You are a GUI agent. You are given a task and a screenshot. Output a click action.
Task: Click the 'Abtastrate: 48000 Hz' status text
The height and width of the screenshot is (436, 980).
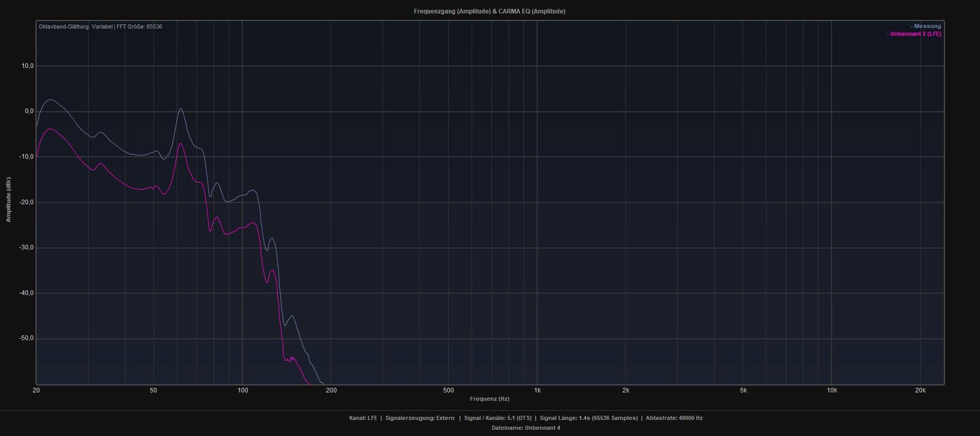pos(674,418)
